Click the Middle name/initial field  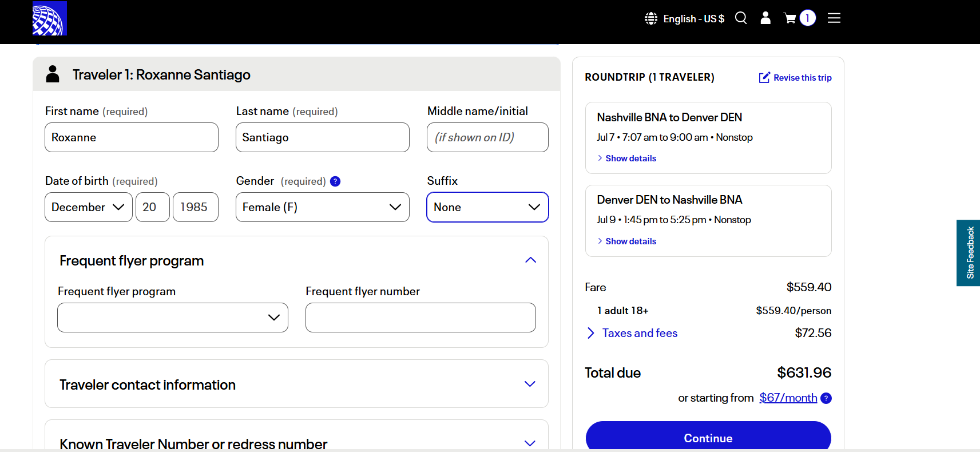(x=487, y=137)
